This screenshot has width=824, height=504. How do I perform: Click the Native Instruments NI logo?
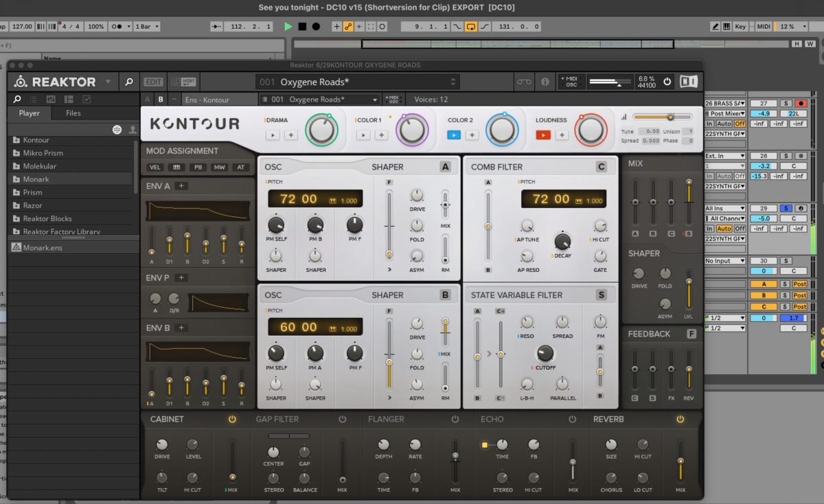coord(688,81)
